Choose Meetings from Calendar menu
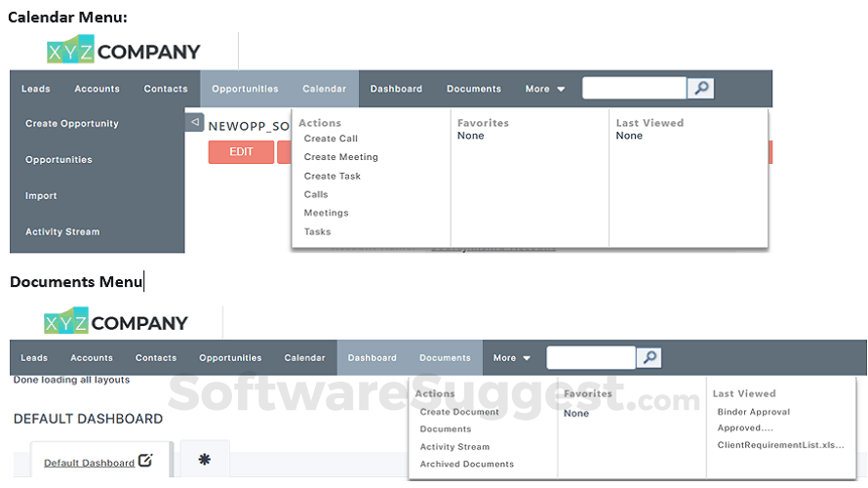Image resolution: width=868 pixels, height=488 pixels. coord(326,213)
